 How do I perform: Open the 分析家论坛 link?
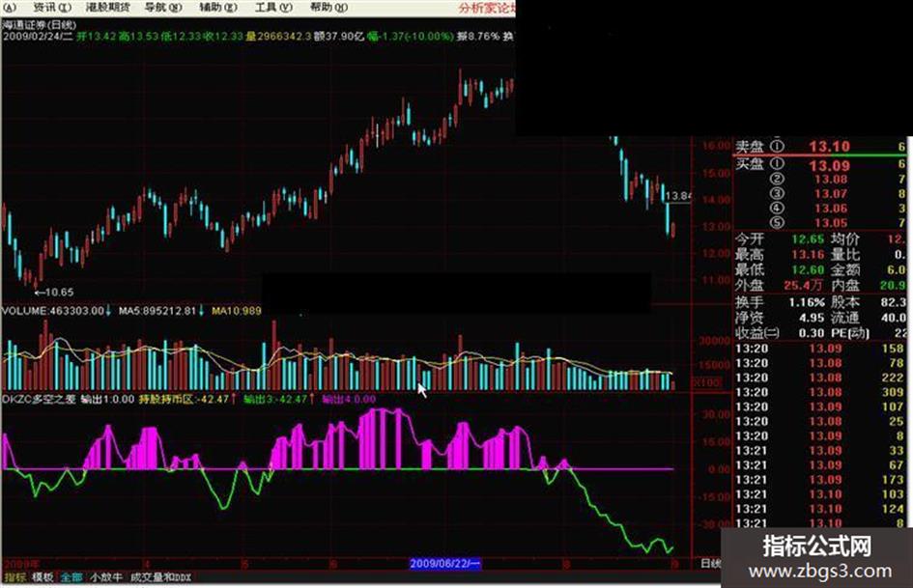[486, 8]
